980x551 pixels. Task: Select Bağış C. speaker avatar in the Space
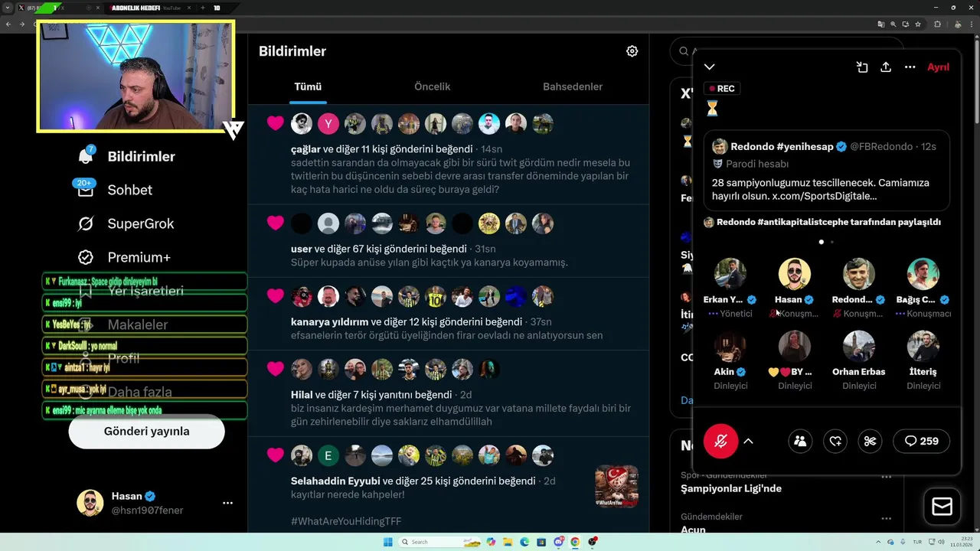point(923,274)
